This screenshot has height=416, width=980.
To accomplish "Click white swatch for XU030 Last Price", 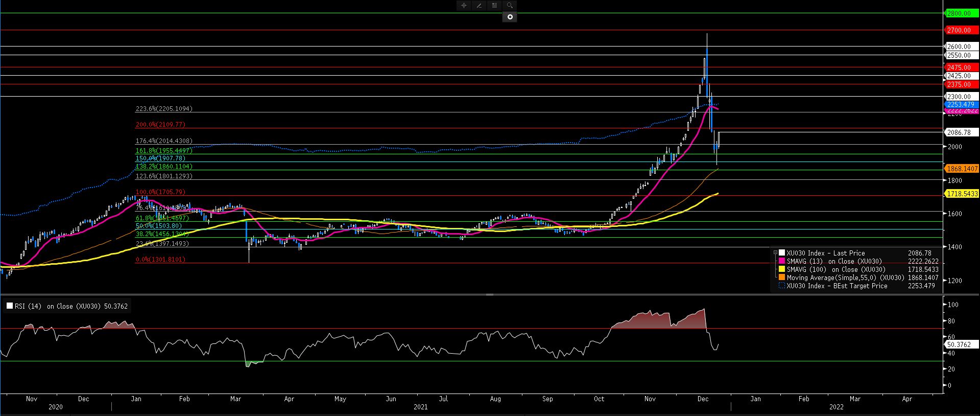I will (782, 253).
